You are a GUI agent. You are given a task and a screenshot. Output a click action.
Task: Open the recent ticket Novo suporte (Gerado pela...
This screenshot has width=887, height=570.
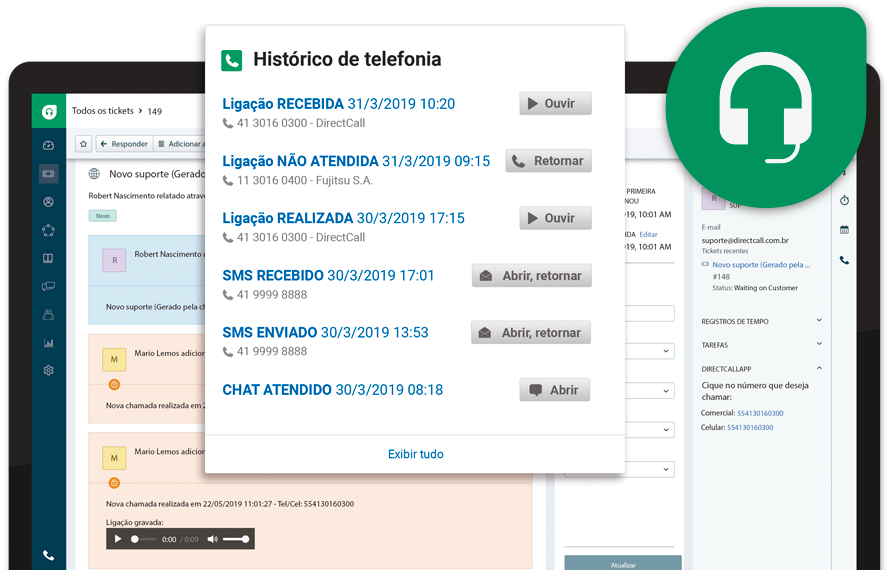761,265
